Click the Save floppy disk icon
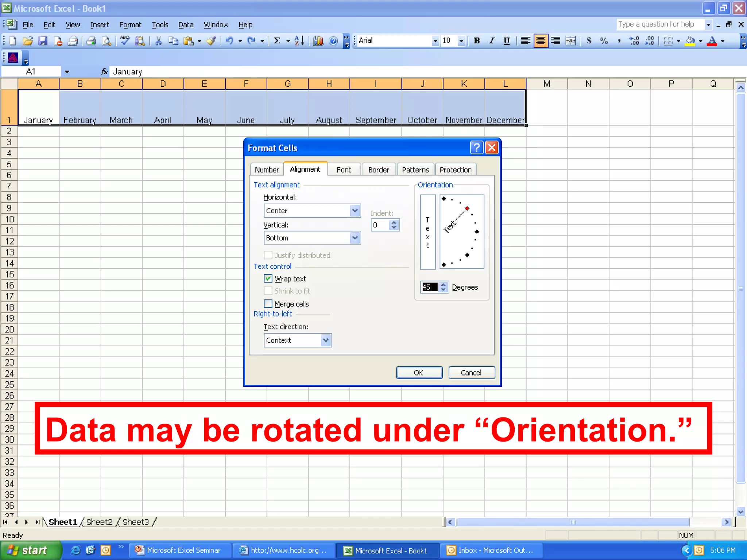The width and height of the screenshot is (747, 560). pos(43,41)
